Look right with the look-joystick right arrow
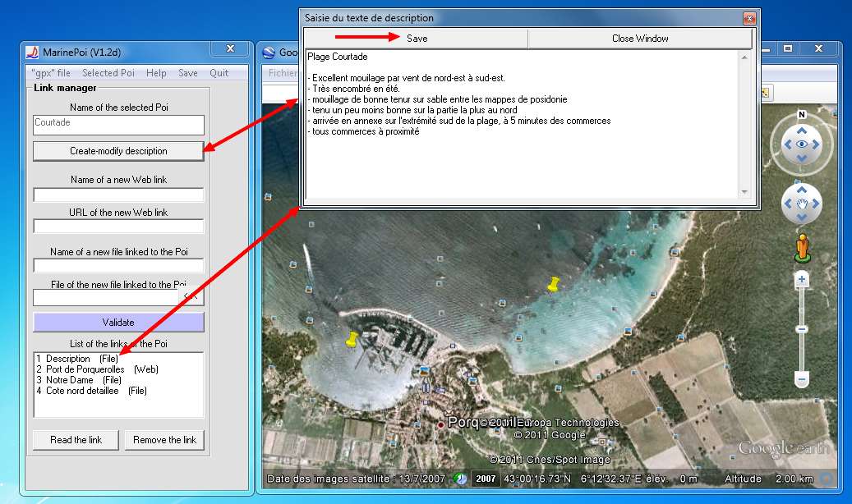 click(816, 144)
